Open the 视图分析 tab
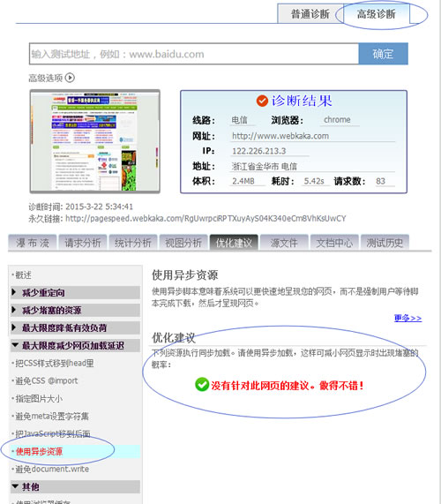Screen dimensions: 441x504 (x=183, y=243)
